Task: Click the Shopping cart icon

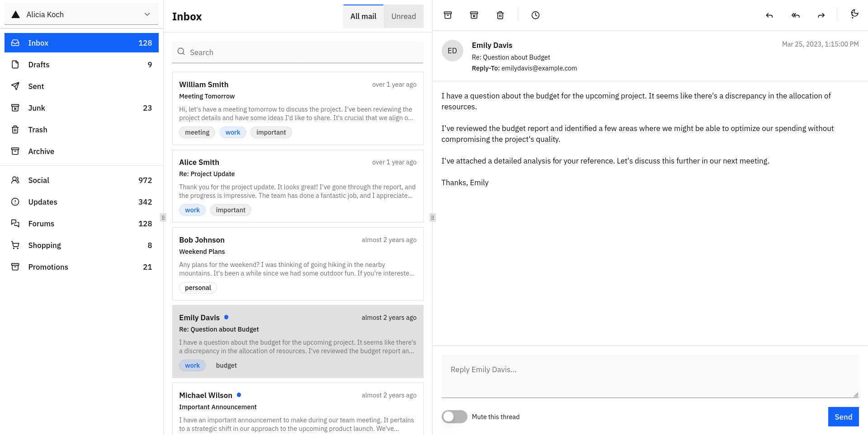Action: (15, 245)
